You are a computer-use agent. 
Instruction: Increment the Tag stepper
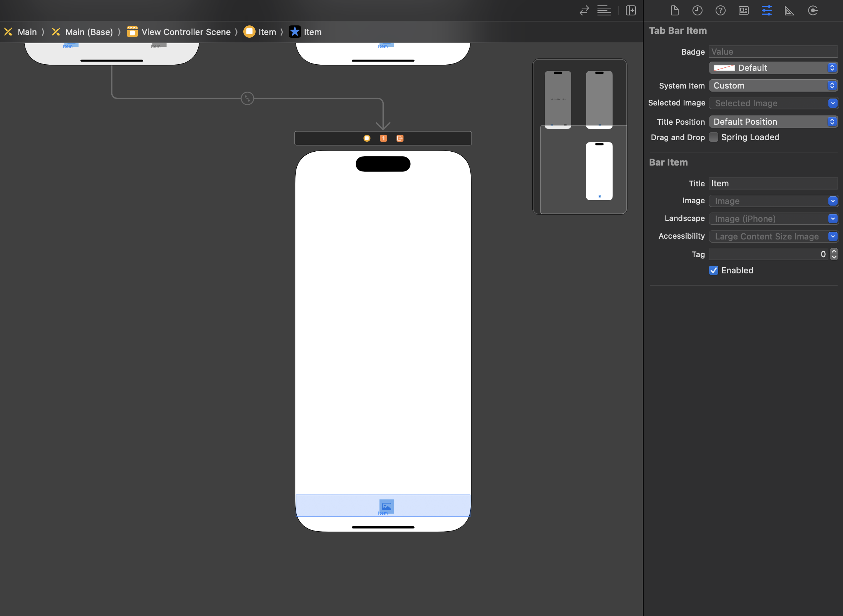[834, 251]
